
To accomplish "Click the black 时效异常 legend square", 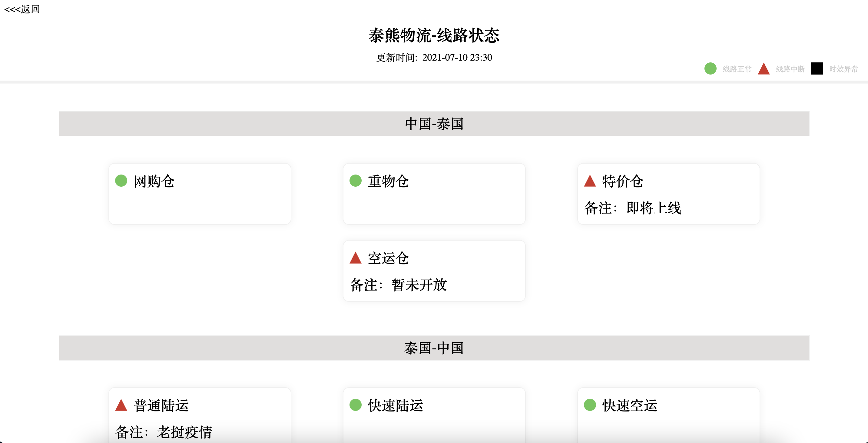I will [x=817, y=69].
